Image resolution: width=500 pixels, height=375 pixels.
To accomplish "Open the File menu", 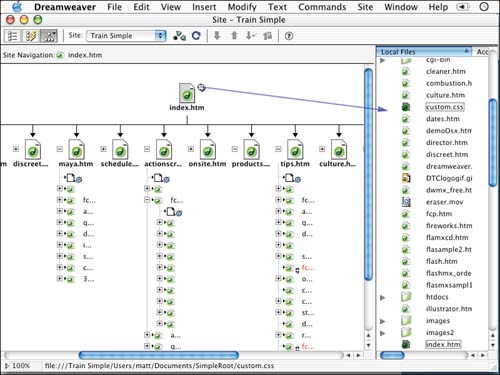I will coord(114,7).
